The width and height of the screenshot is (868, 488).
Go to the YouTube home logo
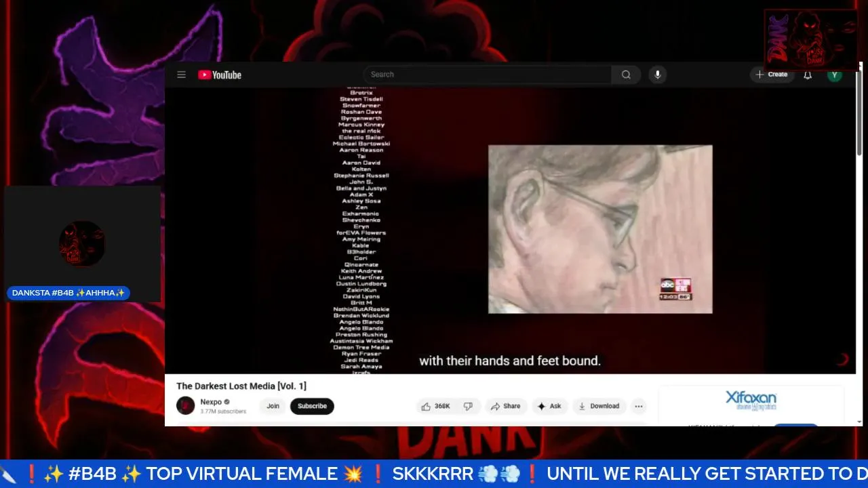click(220, 75)
